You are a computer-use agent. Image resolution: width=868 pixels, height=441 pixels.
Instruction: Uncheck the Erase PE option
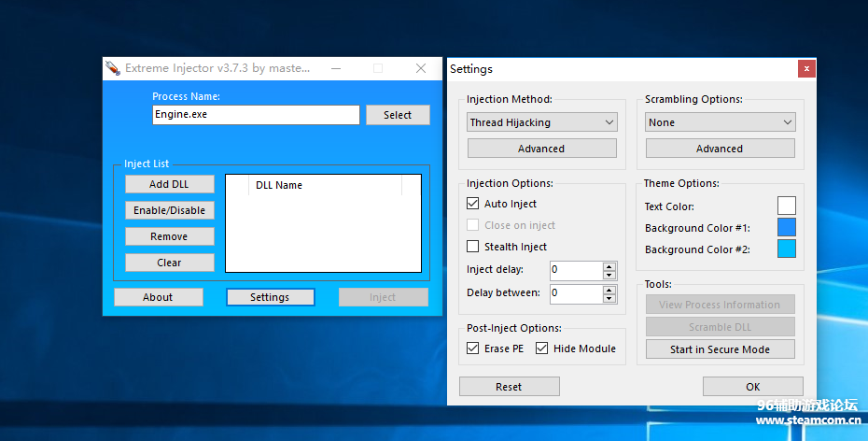point(473,348)
